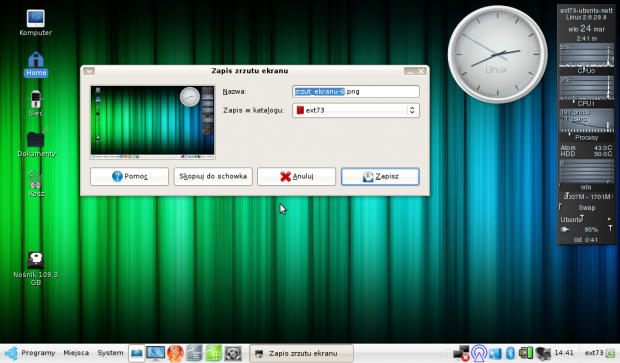Open the Home folder desktop icon
Viewport: 620px width, 363px height.
[x=36, y=64]
